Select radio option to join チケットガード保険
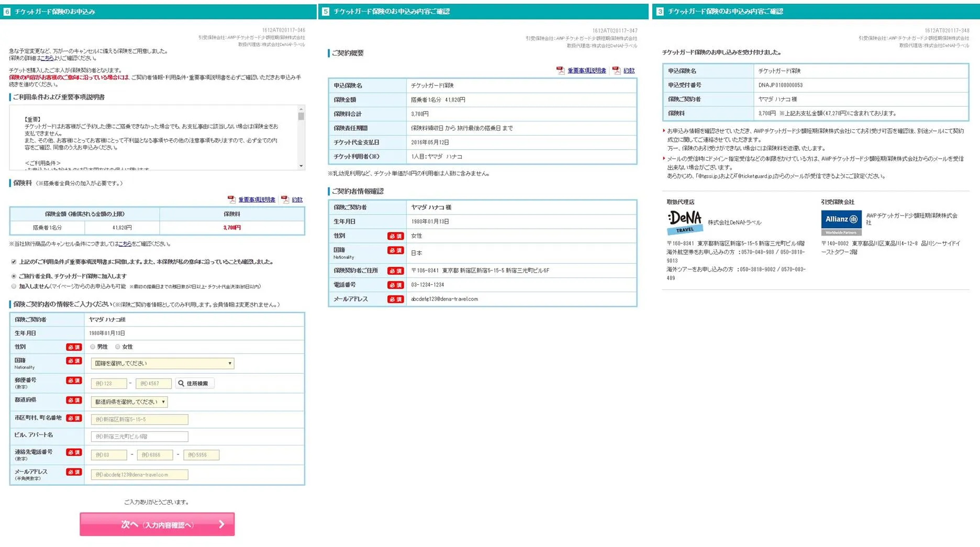Image resolution: width=980 pixels, height=547 pixels. click(x=14, y=276)
